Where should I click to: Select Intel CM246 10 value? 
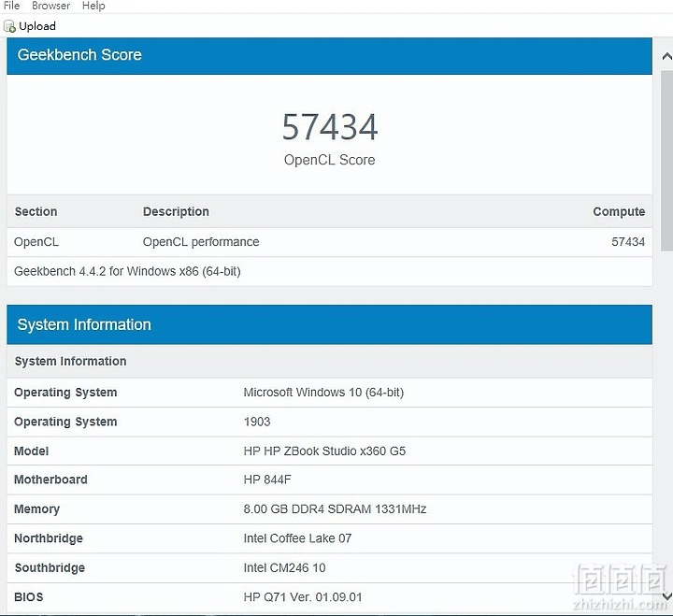coord(284,568)
